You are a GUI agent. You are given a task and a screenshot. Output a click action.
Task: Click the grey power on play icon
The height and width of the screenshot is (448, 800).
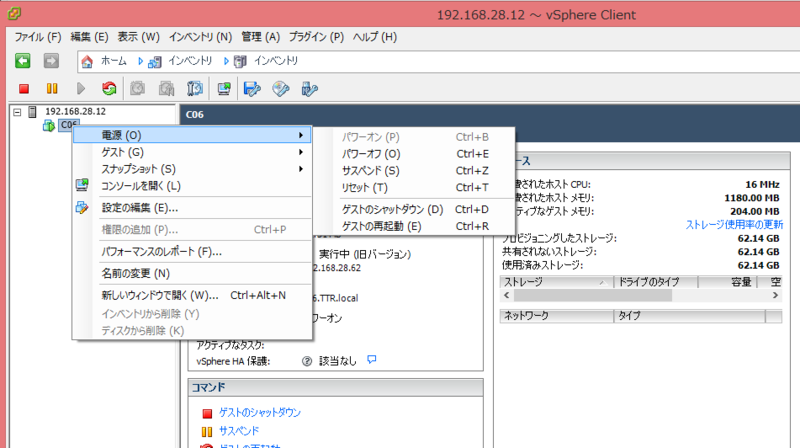[x=81, y=89]
